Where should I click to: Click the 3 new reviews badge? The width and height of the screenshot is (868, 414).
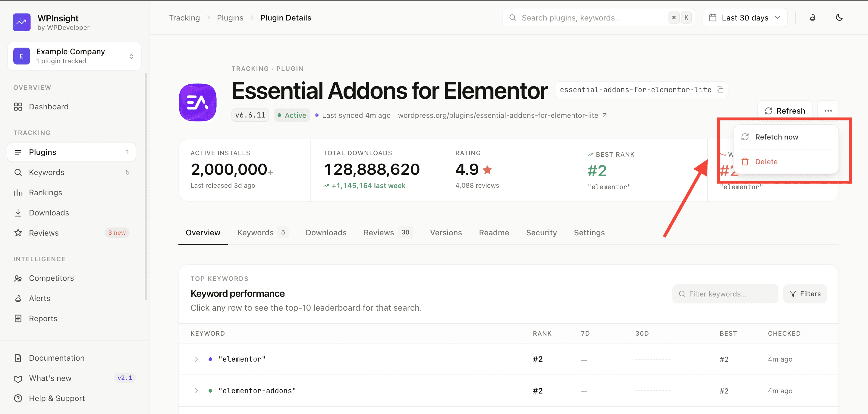pos(117,233)
